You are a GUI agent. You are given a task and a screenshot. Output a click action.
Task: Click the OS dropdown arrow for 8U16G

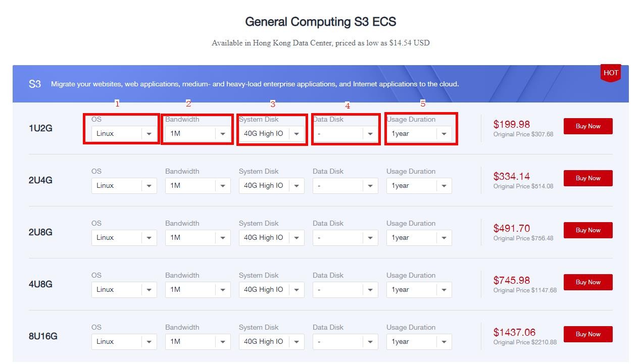[149, 342]
